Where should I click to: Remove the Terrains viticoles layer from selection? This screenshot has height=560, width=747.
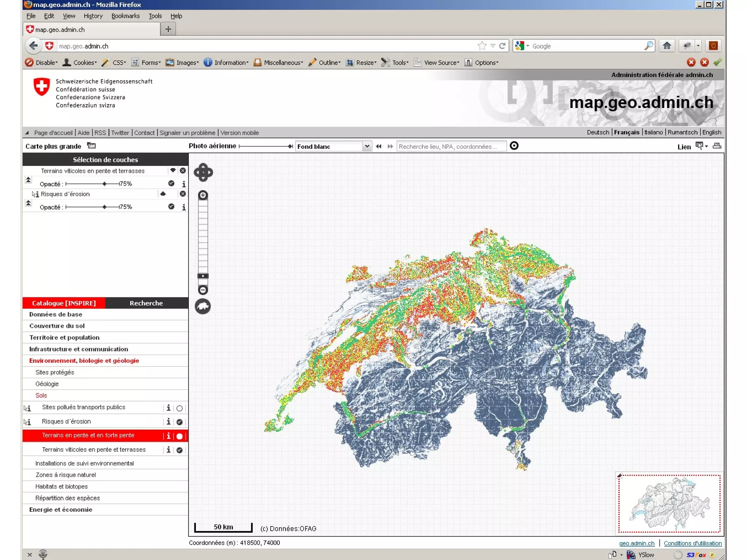[x=183, y=171]
